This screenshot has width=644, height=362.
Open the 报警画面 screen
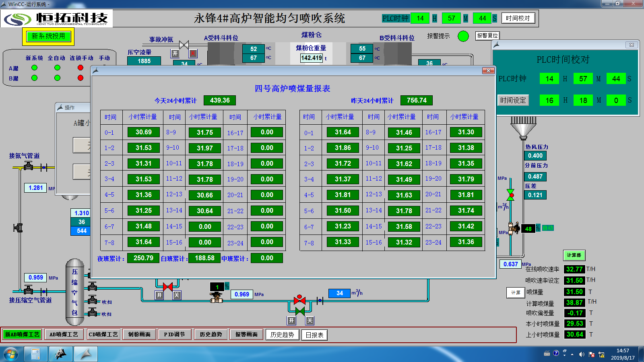246,334
